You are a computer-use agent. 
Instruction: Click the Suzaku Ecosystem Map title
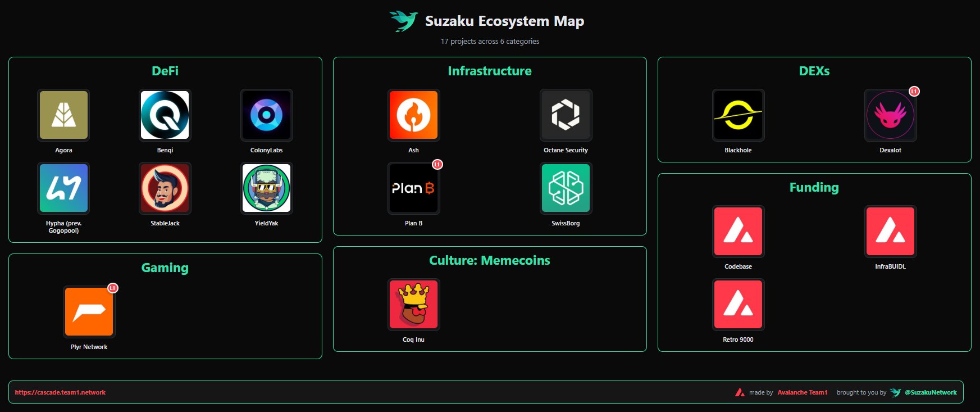[x=504, y=21]
